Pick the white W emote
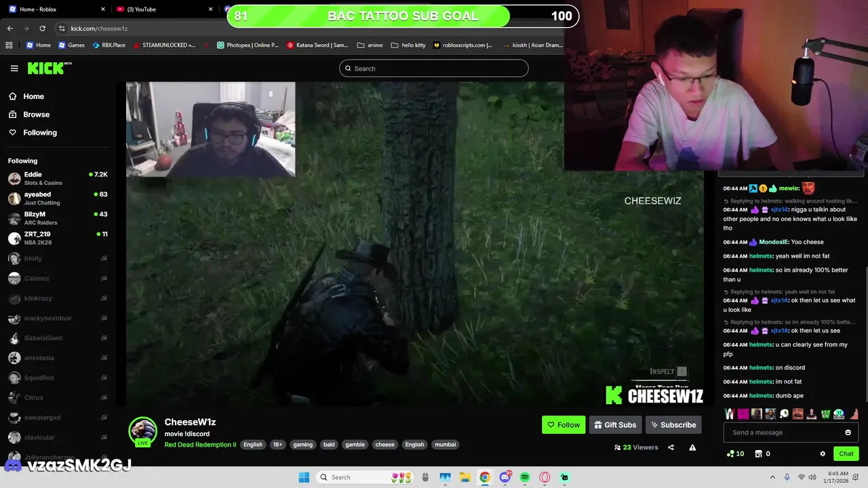868x488 pixels. tap(730, 414)
